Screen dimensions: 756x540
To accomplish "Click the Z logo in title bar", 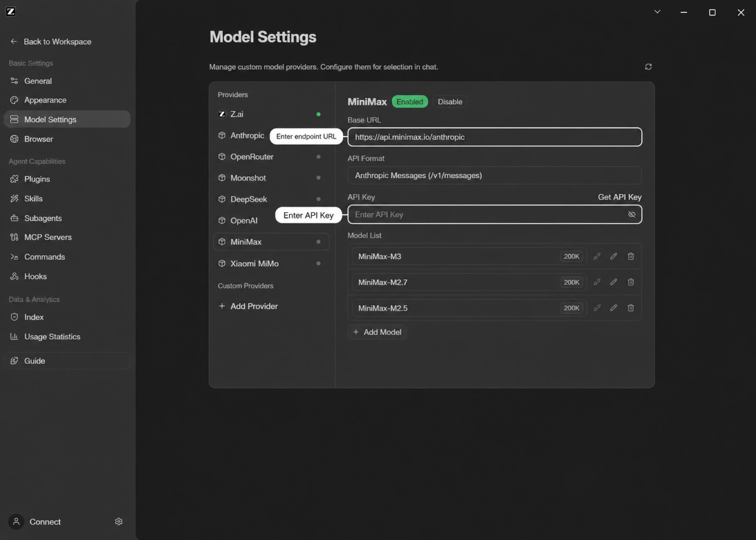I will pos(11,12).
